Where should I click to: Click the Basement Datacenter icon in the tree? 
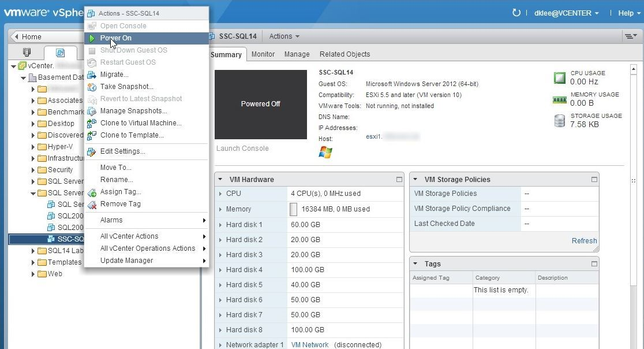click(32, 77)
